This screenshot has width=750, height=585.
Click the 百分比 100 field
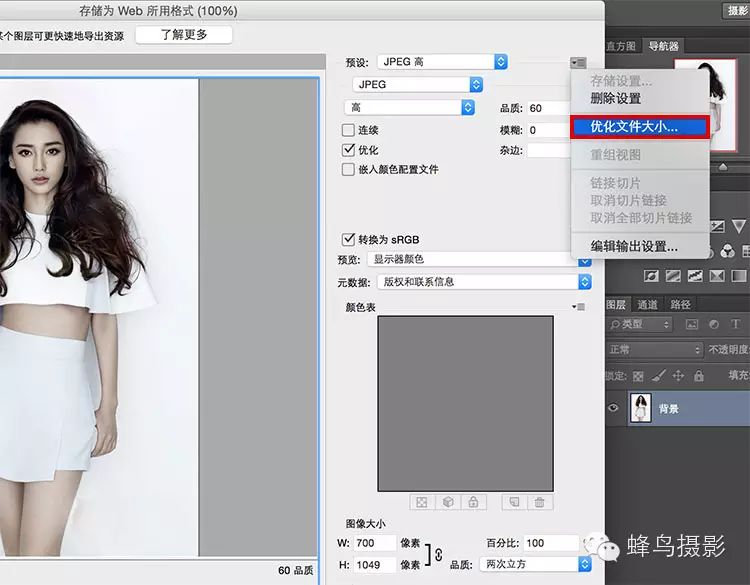pyautogui.click(x=551, y=543)
